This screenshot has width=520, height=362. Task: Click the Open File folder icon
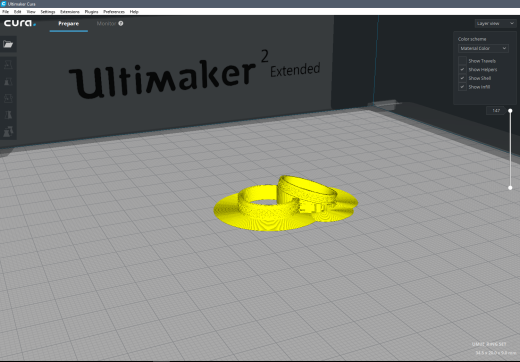[x=8, y=44]
